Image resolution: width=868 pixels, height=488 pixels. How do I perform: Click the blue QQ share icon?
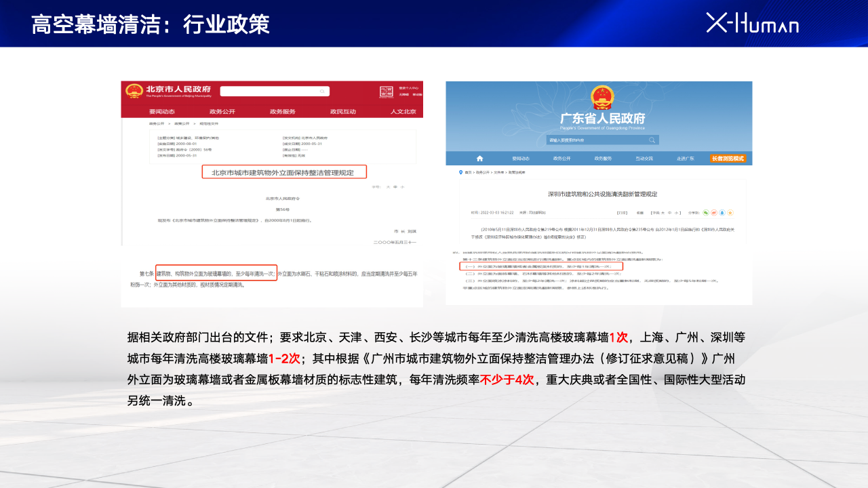click(x=723, y=212)
